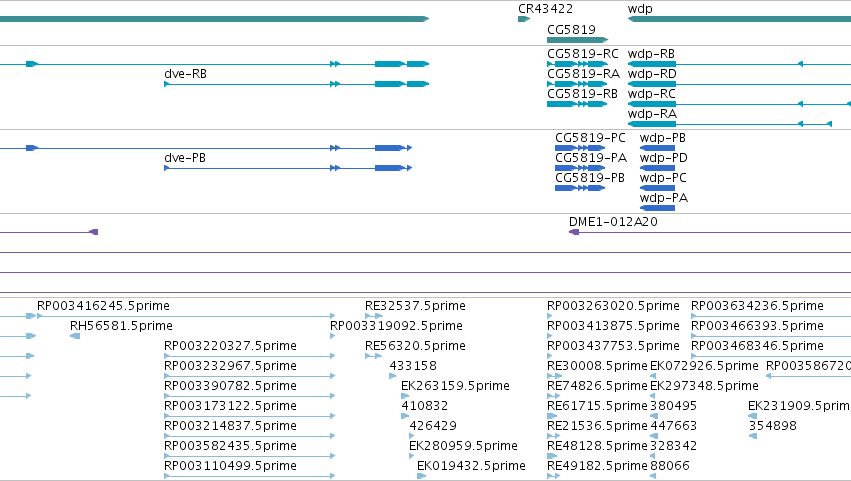This screenshot has width=851, height=481.
Task: Click feature 410832
Action: (x=424, y=407)
